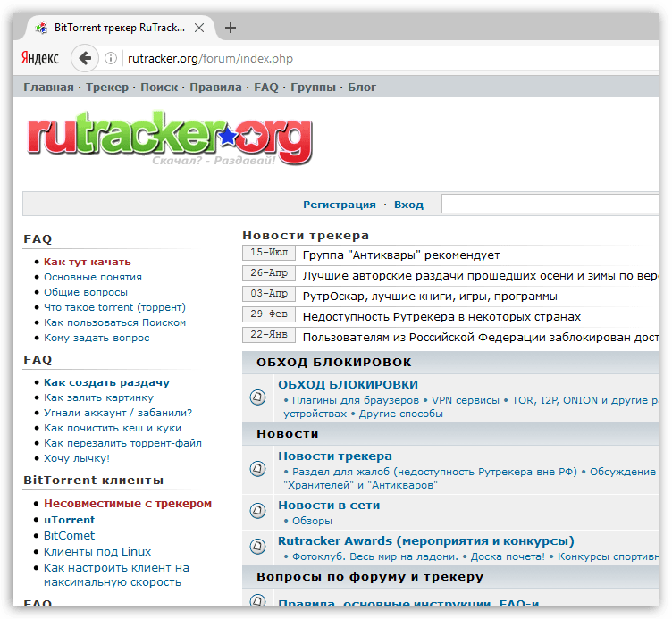This screenshot has width=672, height=619.
Task: Open news Пользователям из Российской Федерации заблокирован
Action: 481,338
